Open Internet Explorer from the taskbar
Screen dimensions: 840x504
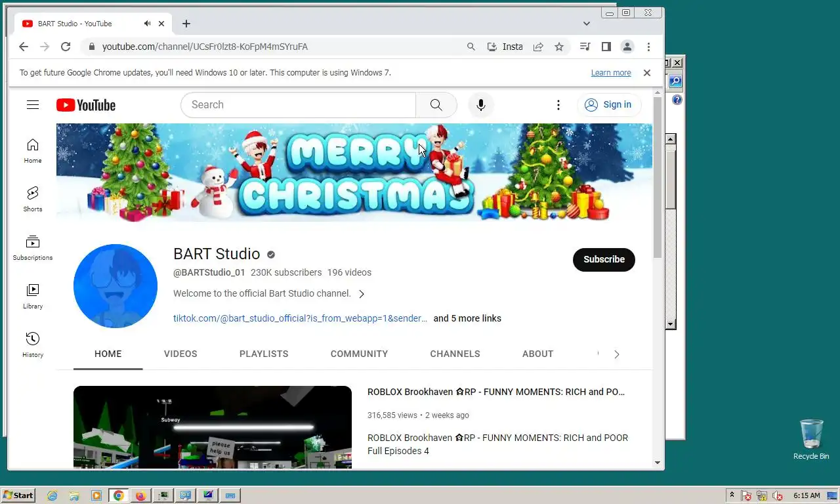click(52, 495)
